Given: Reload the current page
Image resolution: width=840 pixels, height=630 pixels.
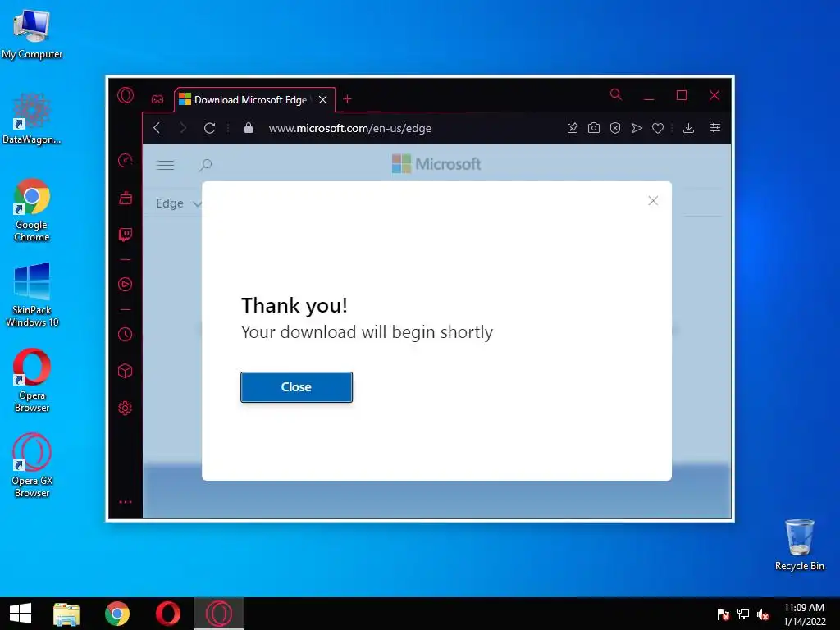Looking at the screenshot, I should 209,128.
